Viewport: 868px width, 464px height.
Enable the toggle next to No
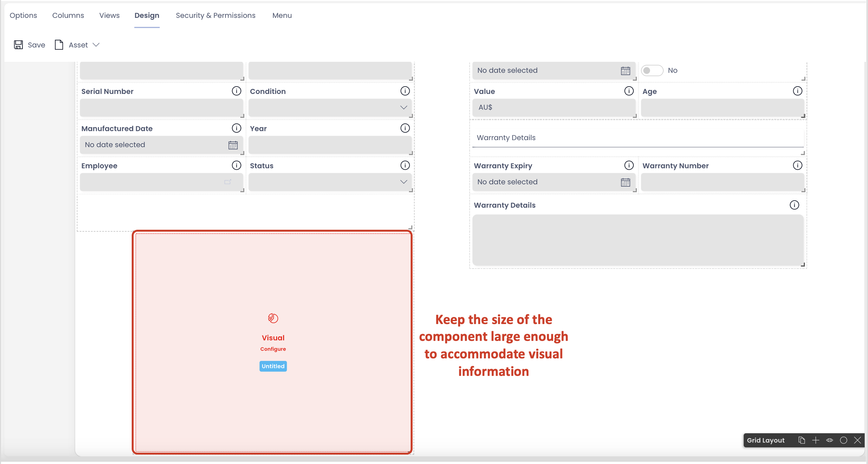coord(652,70)
